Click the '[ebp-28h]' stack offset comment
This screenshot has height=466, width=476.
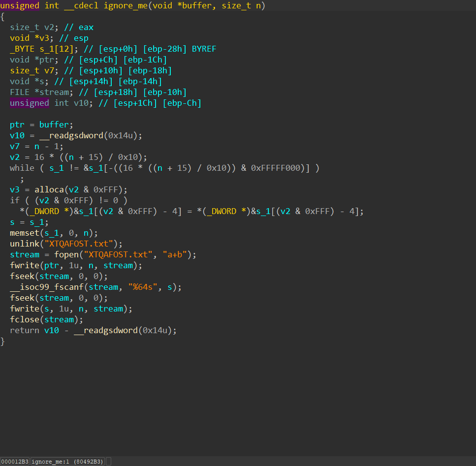click(165, 49)
